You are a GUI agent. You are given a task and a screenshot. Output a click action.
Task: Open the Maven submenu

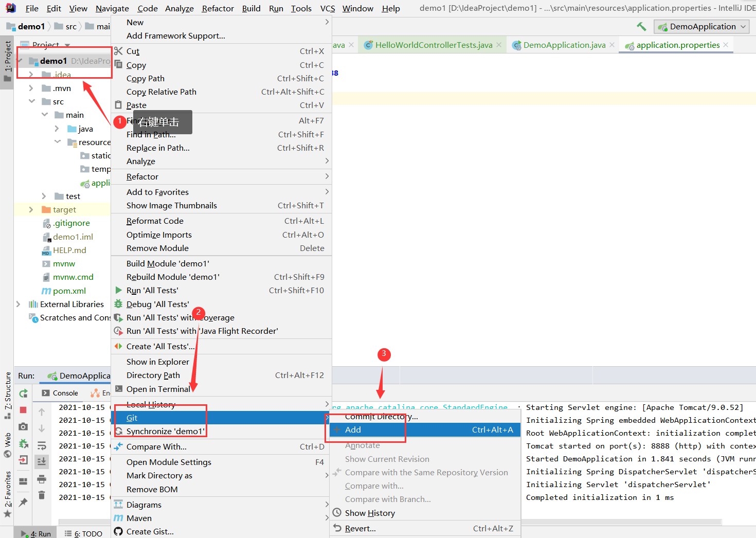tap(221, 518)
